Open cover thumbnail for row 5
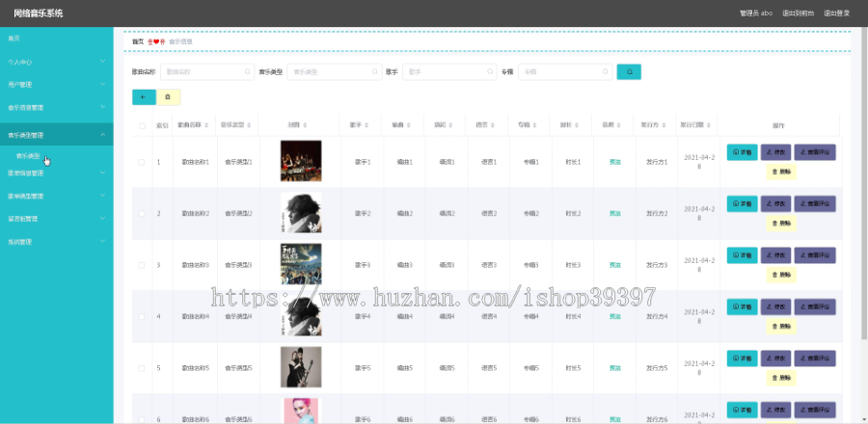868x424 pixels. pos(301,367)
